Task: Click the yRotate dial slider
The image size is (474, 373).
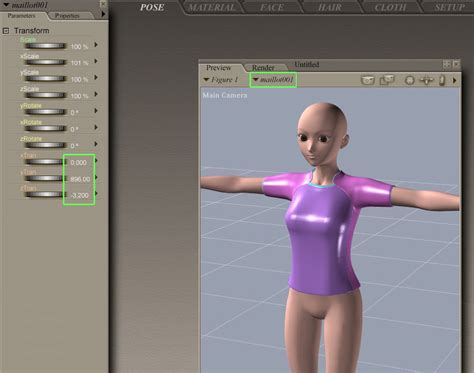Action: click(x=45, y=112)
